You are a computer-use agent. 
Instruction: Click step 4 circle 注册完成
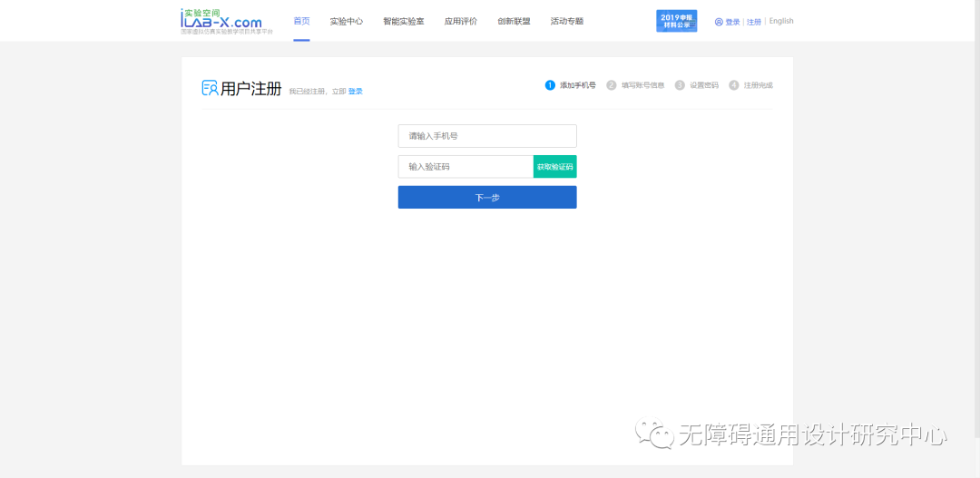click(734, 85)
